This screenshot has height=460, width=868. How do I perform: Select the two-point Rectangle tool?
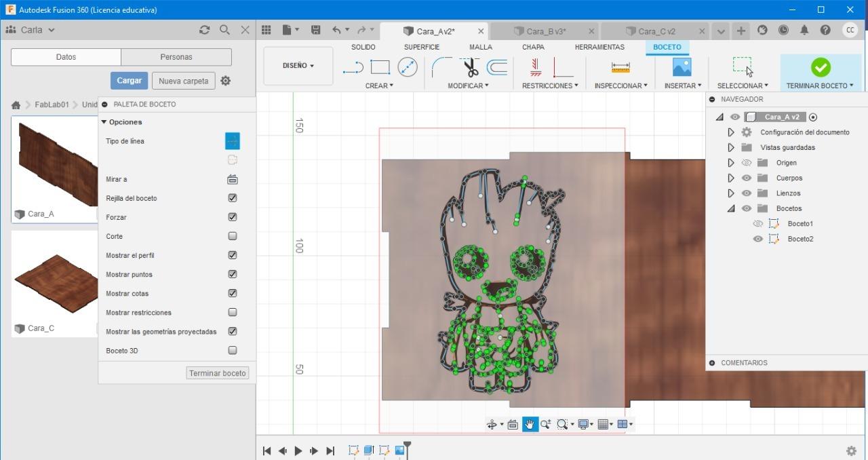tap(380, 67)
